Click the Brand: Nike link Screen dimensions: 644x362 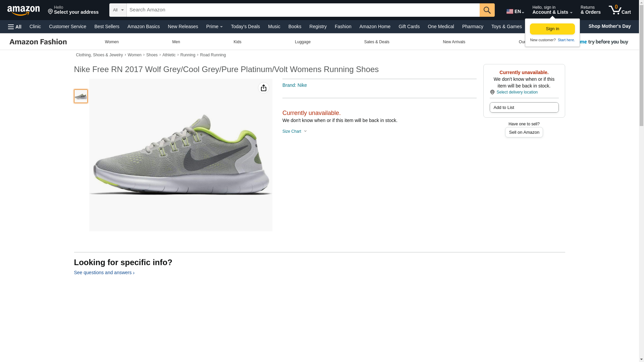coord(294,85)
